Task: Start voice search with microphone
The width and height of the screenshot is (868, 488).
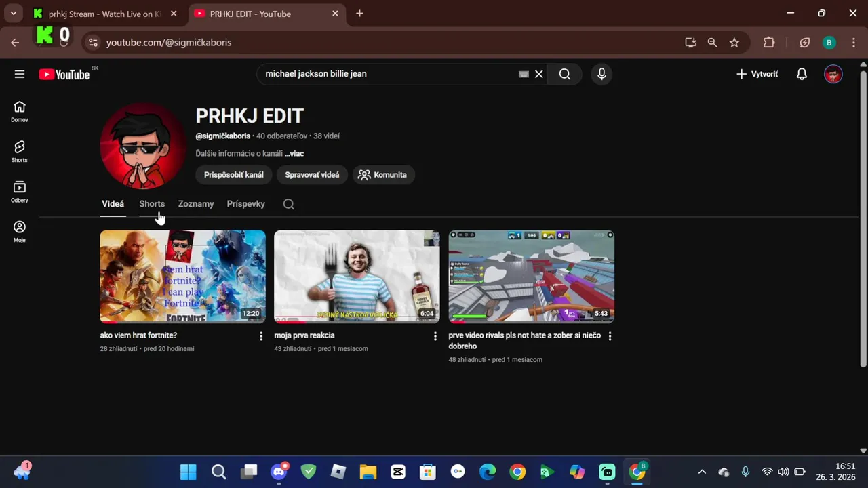Action: pyautogui.click(x=601, y=74)
